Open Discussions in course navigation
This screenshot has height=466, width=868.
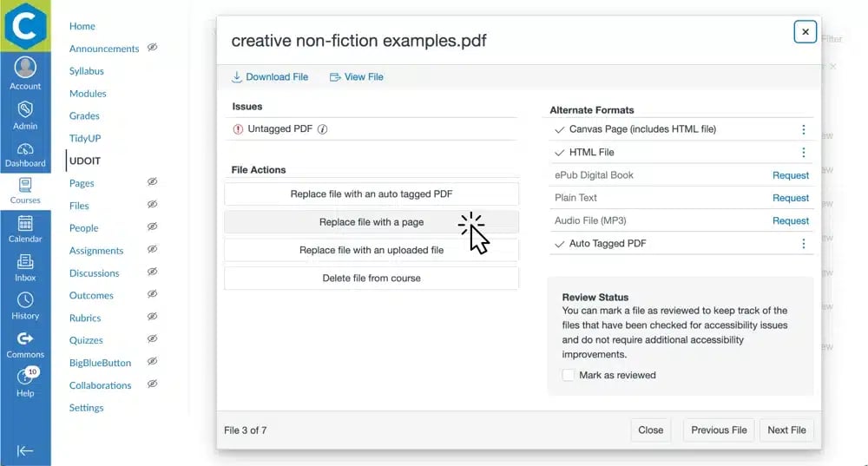94,273
